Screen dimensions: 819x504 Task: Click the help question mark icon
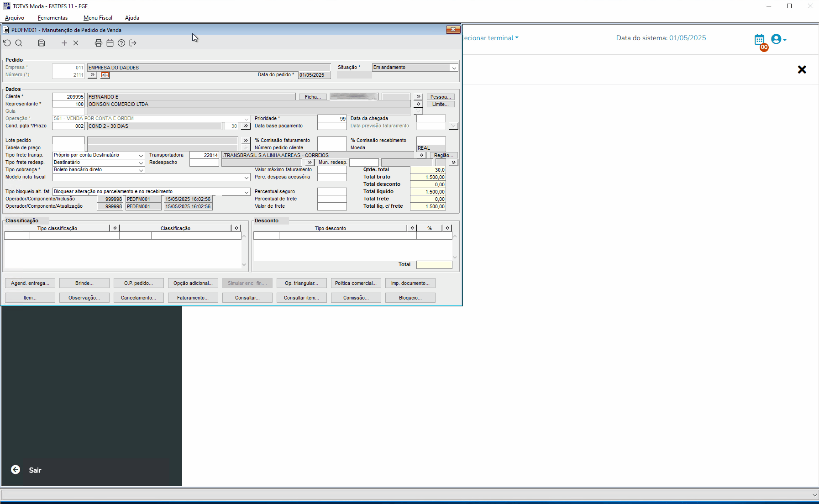121,43
